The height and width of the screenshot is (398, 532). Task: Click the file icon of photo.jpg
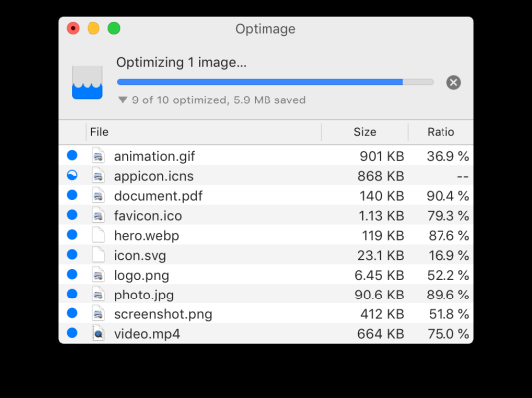tap(98, 295)
